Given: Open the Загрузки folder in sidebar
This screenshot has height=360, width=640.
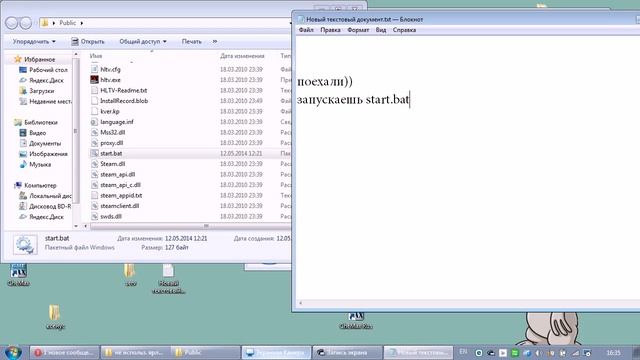Looking at the screenshot, I should click(37, 91).
